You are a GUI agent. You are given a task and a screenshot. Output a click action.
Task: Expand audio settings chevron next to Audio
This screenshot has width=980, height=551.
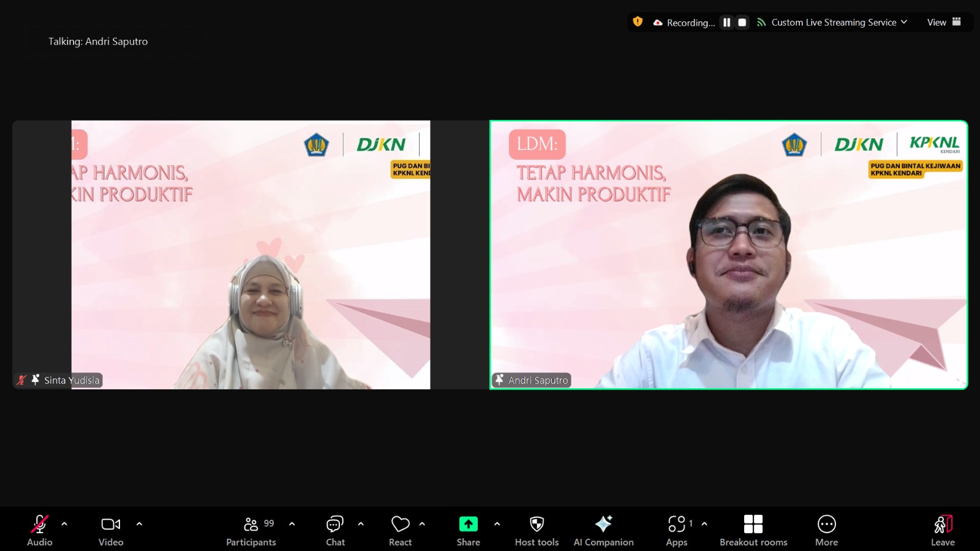coord(64,524)
